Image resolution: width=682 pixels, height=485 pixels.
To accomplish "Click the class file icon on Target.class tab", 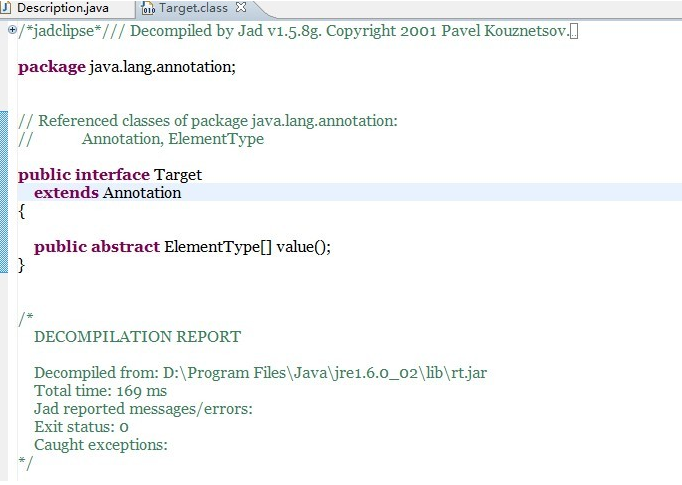I will tap(148, 8).
